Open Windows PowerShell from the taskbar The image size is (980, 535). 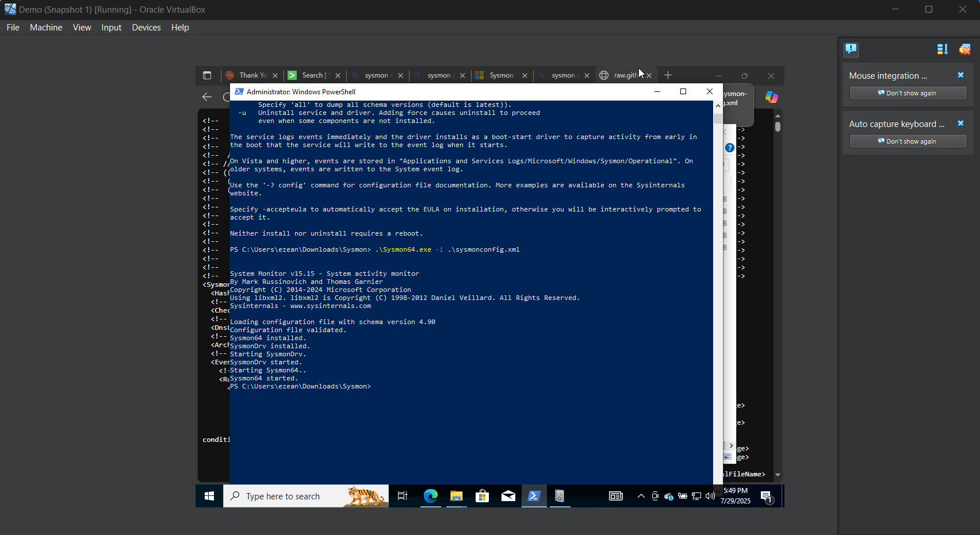coord(534,496)
